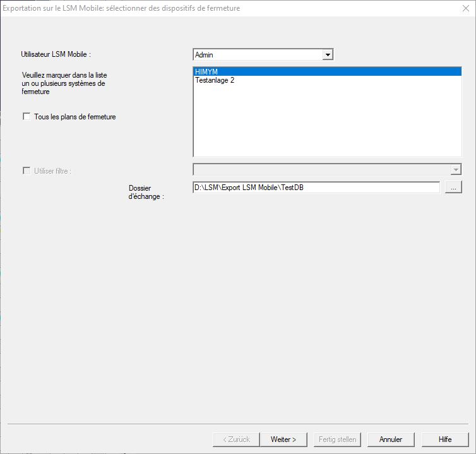Cancel the export with Annuler
The image size is (476, 454).
click(x=391, y=439)
